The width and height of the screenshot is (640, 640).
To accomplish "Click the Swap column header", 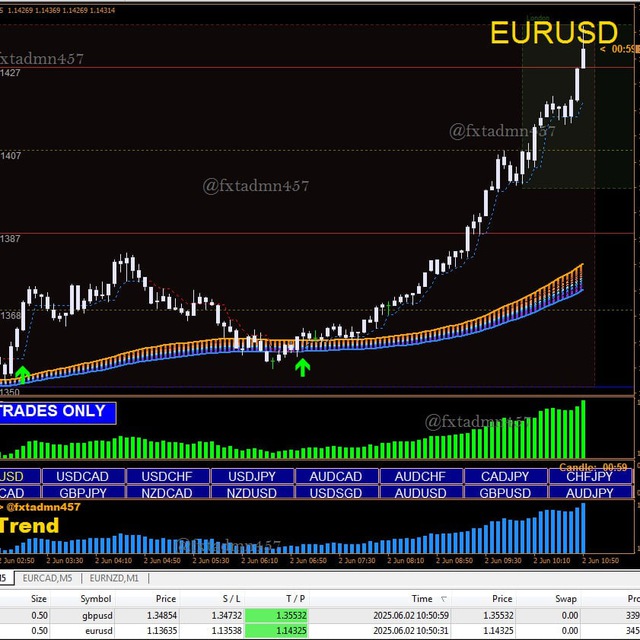I will pos(566,599).
